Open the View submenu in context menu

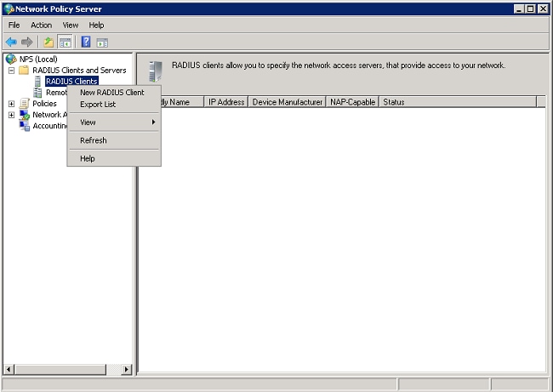[114, 122]
